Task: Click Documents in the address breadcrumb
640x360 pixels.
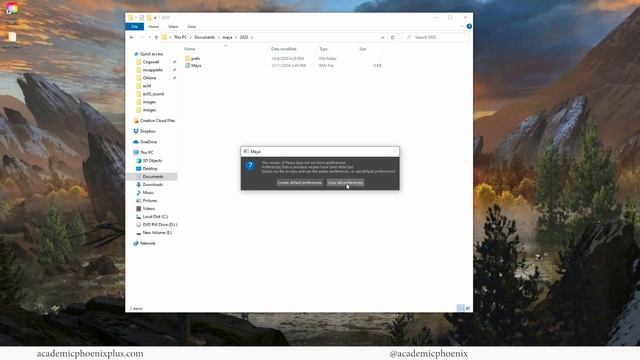Action: (204, 37)
